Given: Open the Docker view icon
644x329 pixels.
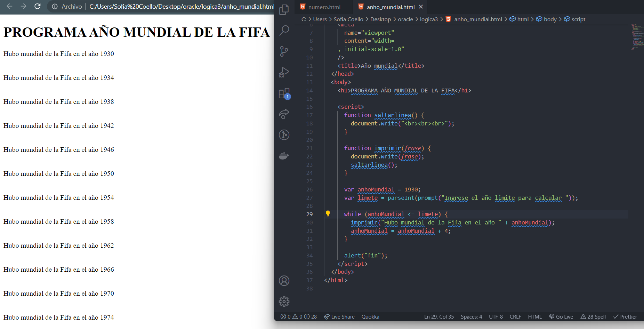Looking at the screenshot, I should 284,156.
